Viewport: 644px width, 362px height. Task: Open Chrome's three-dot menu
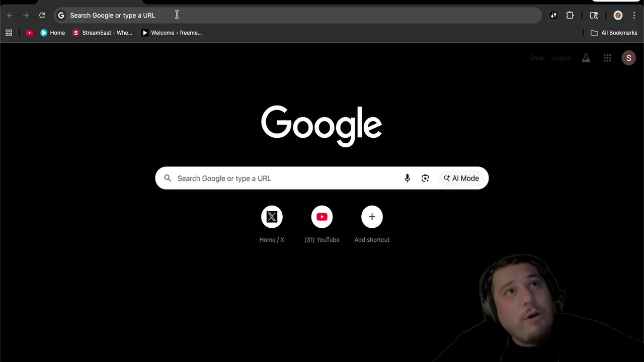pos(634,16)
